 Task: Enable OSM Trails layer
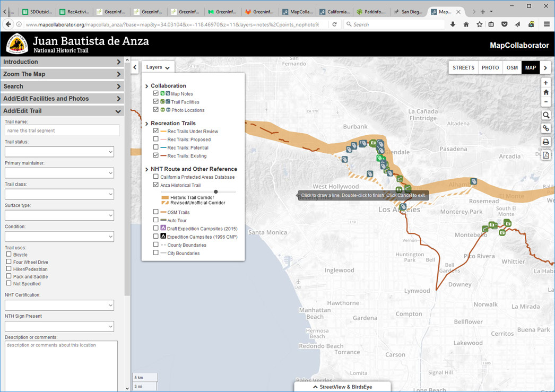point(156,212)
